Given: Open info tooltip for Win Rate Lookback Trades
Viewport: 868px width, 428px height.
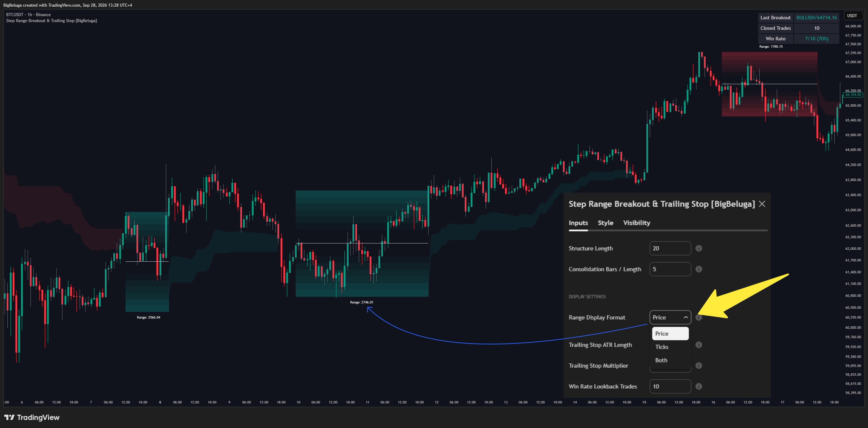Looking at the screenshot, I should tap(699, 386).
